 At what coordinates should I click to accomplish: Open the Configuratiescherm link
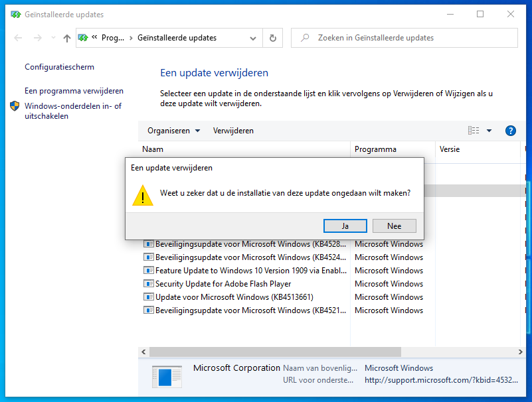point(59,67)
